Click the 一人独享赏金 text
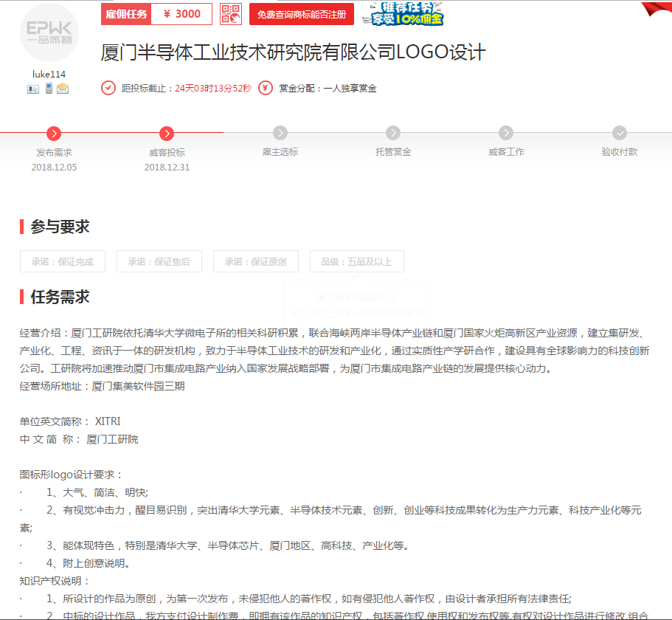 coord(350,89)
